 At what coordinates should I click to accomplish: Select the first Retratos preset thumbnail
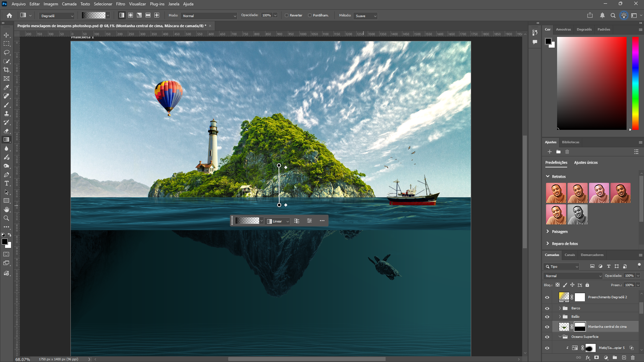(x=556, y=193)
